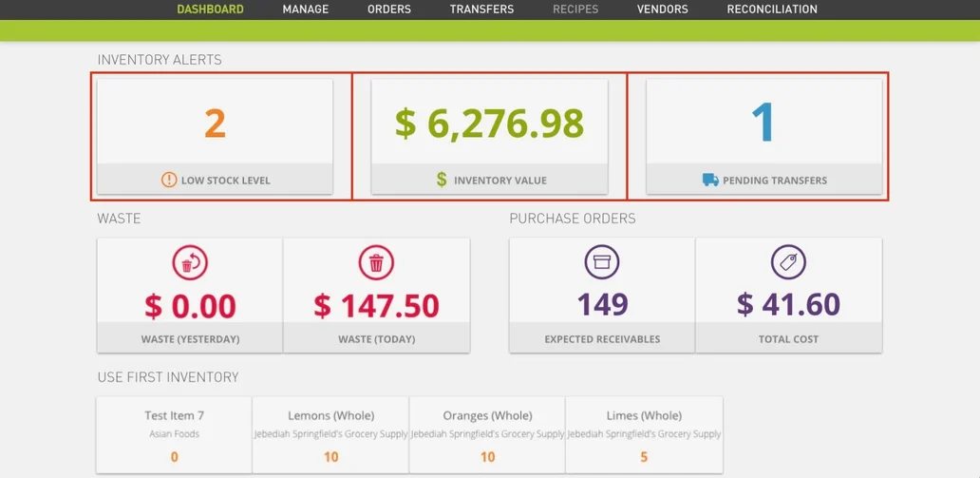Viewport: 980px width, 478px height.
Task: Open the Dashboard tab
Action: (210, 10)
